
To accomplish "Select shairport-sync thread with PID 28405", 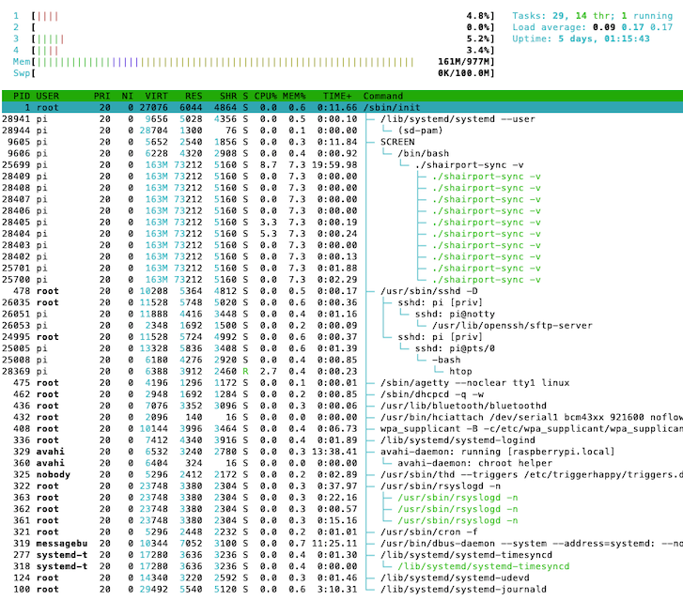I will [342, 222].
